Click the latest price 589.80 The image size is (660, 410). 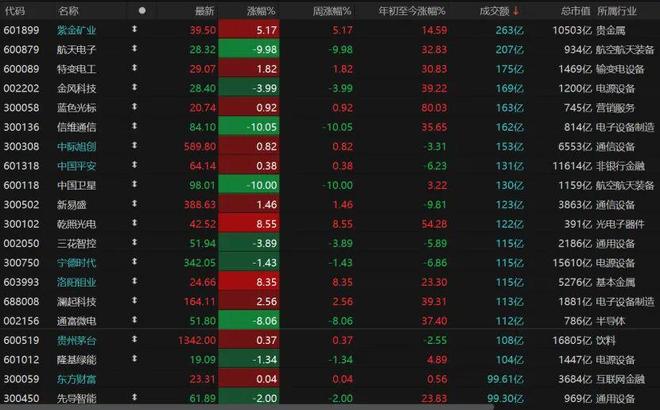(200, 146)
